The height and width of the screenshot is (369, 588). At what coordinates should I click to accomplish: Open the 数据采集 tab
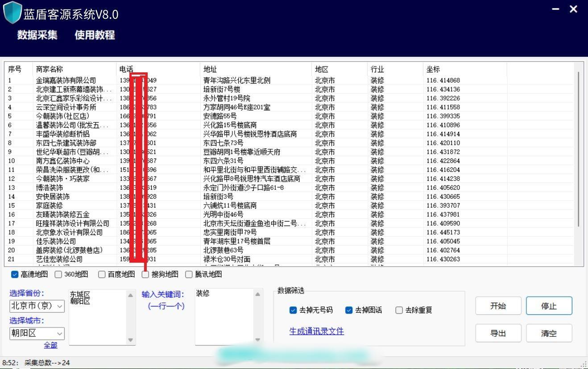tap(37, 35)
